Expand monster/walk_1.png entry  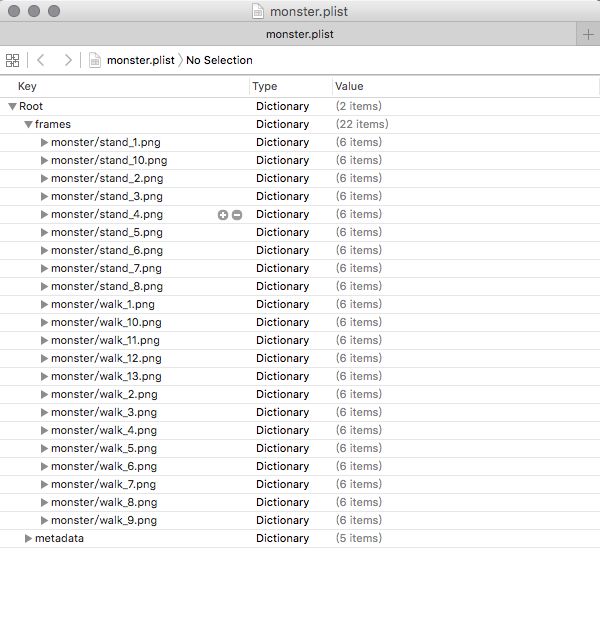44,305
